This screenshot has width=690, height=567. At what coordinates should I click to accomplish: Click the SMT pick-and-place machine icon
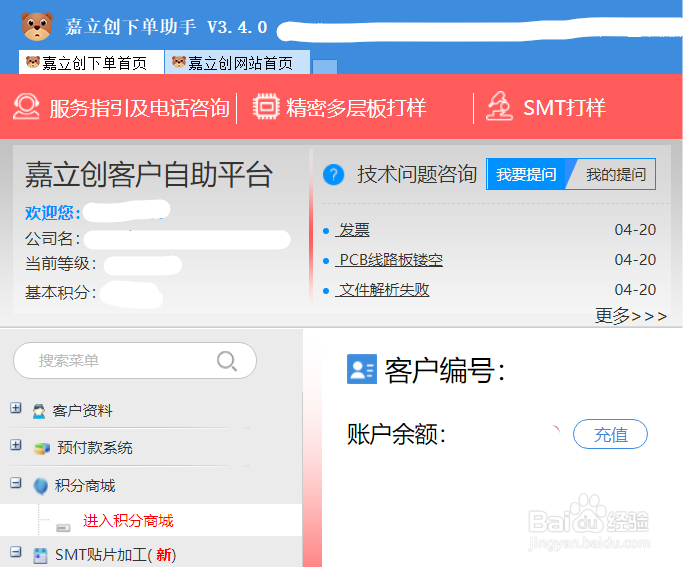(499, 106)
